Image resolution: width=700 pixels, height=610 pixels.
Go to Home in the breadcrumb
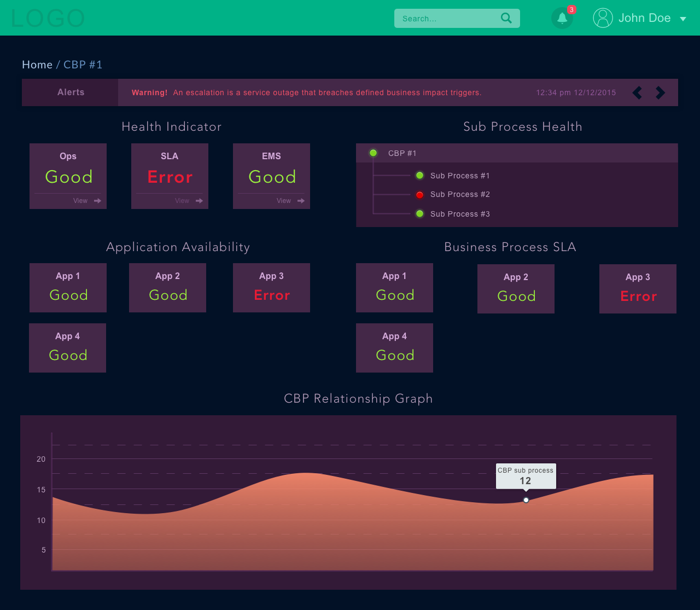37,65
